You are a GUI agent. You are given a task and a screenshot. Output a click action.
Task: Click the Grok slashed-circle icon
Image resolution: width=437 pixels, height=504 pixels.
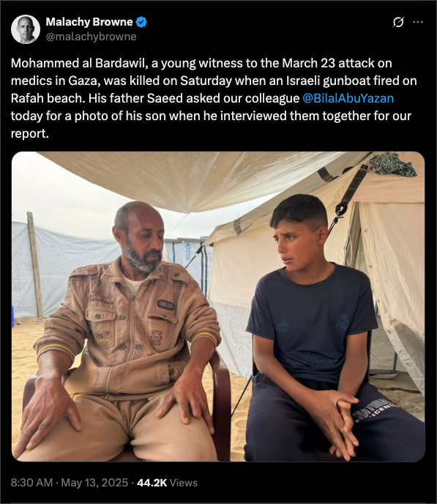click(x=398, y=22)
